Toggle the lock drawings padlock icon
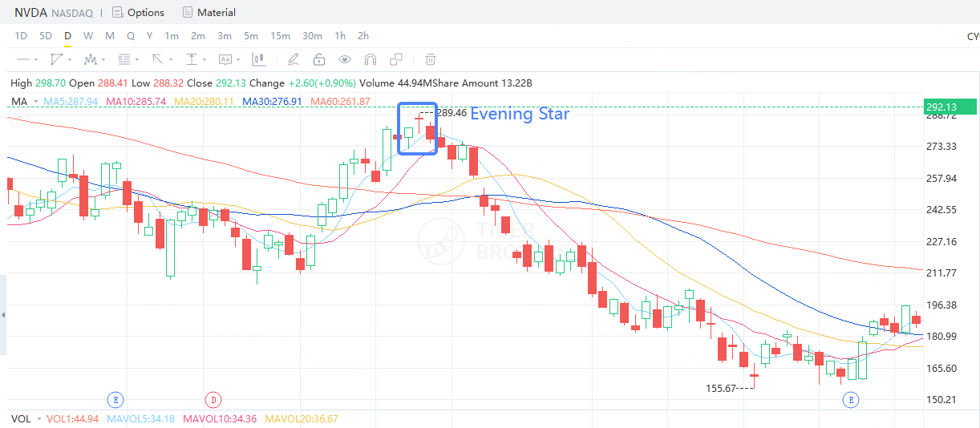 pyautogui.click(x=319, y=59)
